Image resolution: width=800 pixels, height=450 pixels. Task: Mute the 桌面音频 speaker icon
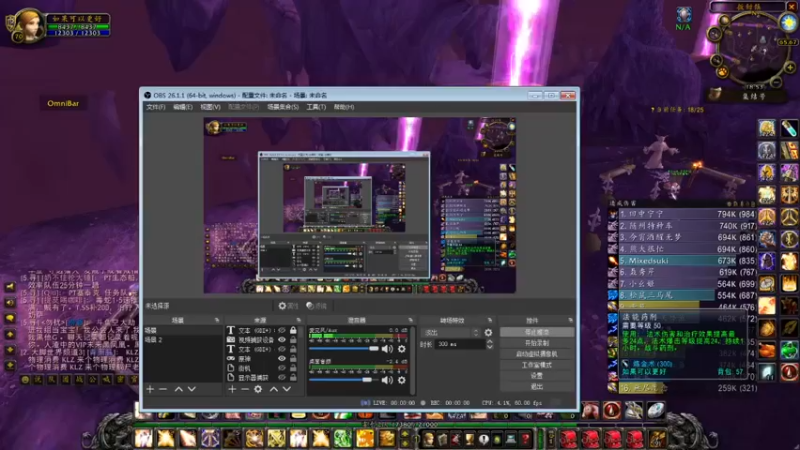pos(387,380)
